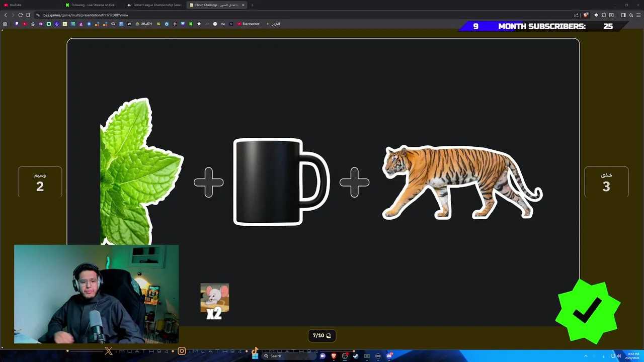Click the 7/10 round counter
The width and height of the screenshot is (644, 362).
point(322,335)
